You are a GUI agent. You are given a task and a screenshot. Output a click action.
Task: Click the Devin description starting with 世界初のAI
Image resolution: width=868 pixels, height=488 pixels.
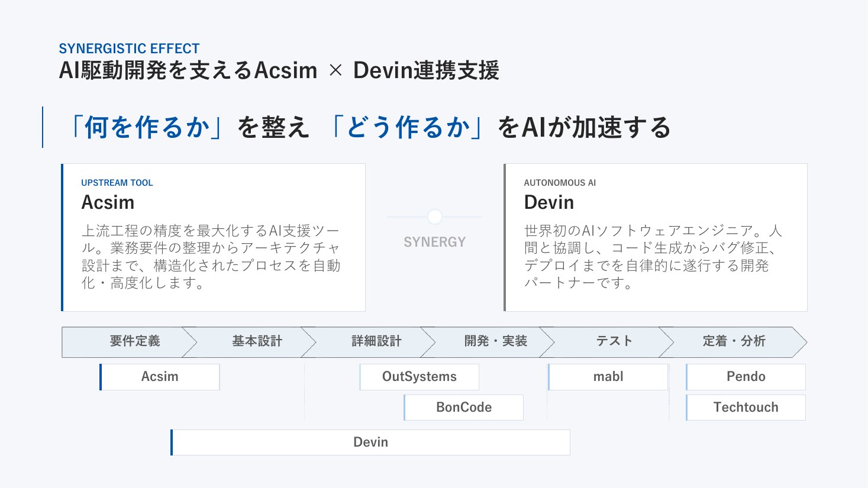(x=653, y=257)
